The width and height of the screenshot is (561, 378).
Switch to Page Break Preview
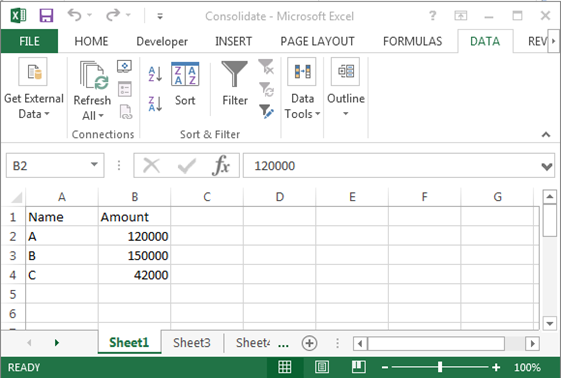click(x=358, y=367)
